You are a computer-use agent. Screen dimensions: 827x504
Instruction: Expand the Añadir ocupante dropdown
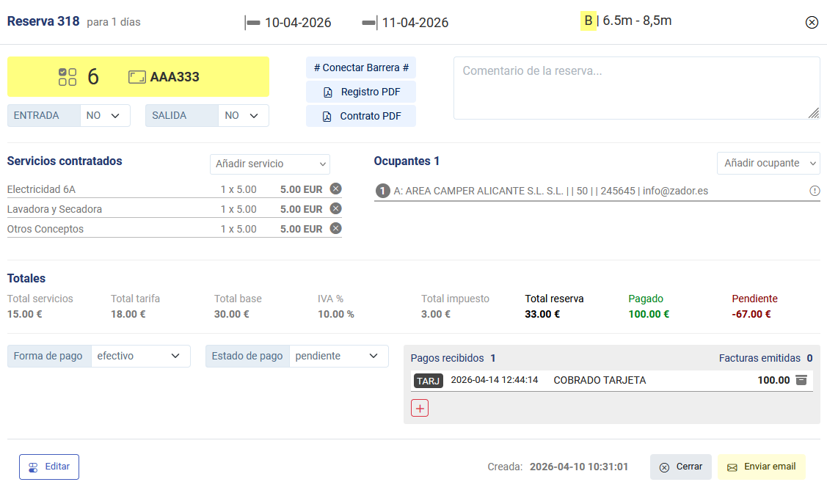[768, 163]
